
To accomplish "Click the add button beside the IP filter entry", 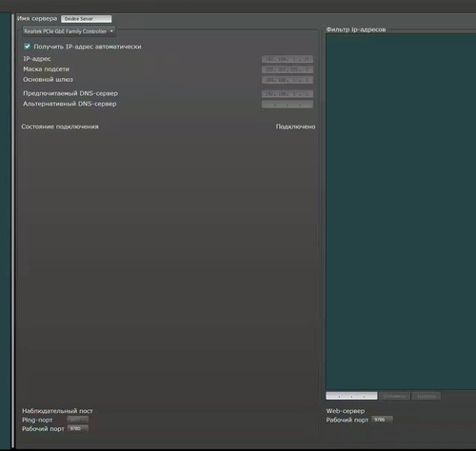I will pos(394,396).
